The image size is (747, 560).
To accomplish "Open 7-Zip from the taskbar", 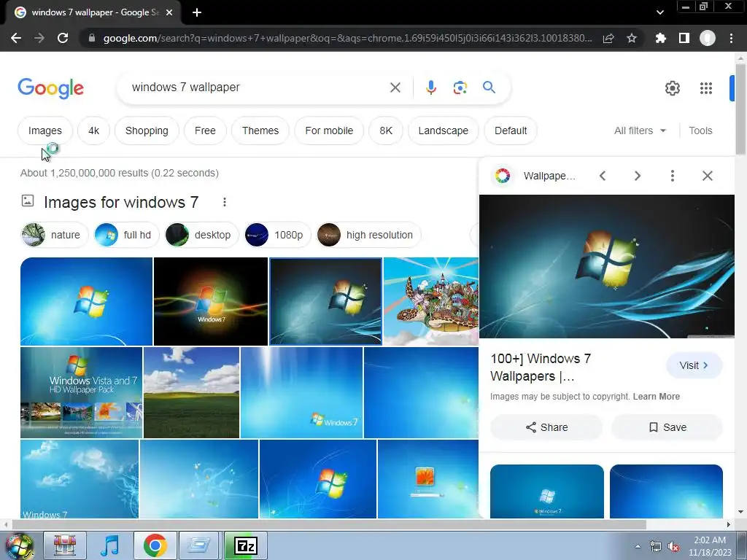I will pos(246,545).
